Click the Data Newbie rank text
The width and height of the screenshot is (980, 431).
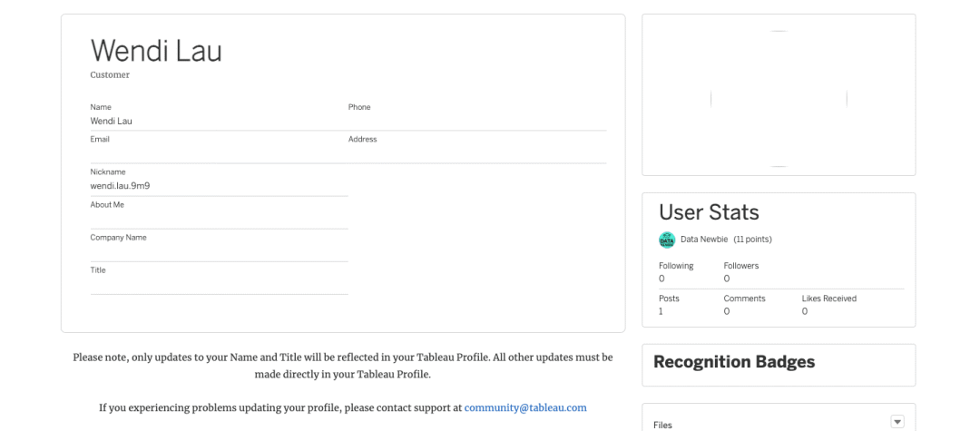(x=704, y=240)
